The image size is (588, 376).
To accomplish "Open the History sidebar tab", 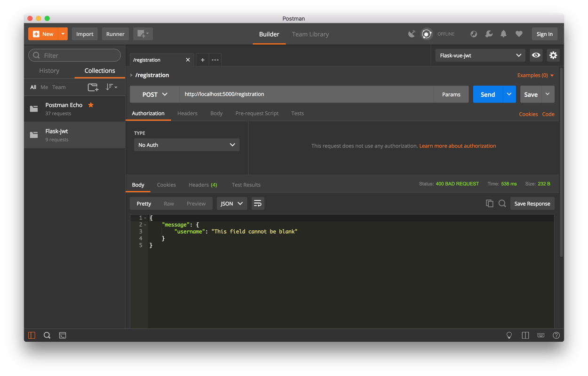I will coord(49,70).
